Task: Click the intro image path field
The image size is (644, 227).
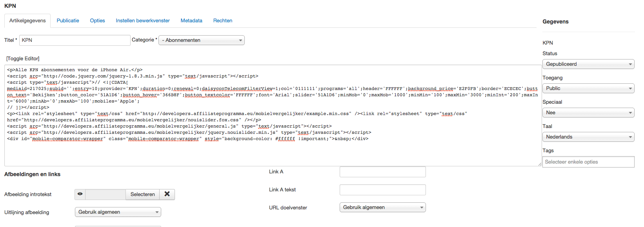Action: point(106,194)
